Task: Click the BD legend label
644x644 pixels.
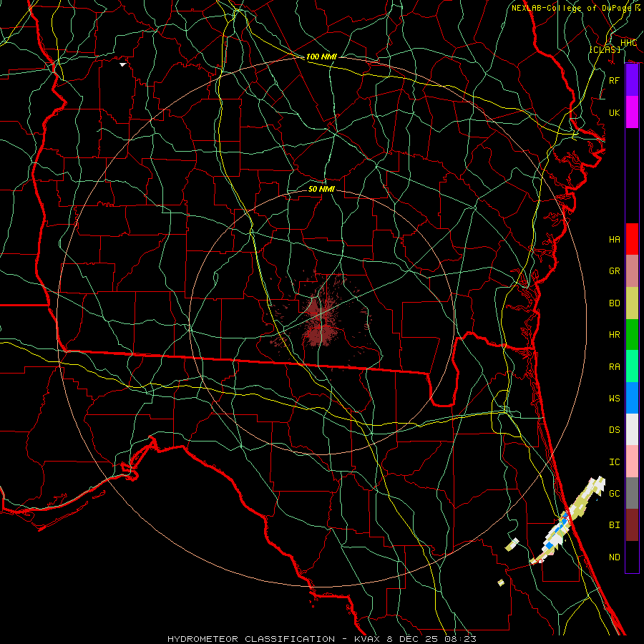Action: [x=615, y=303]
